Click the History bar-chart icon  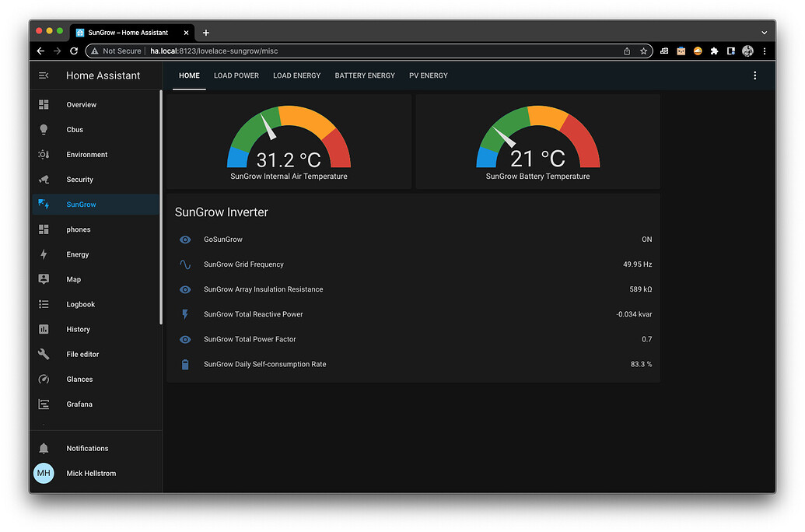click(x=44, y=329)
